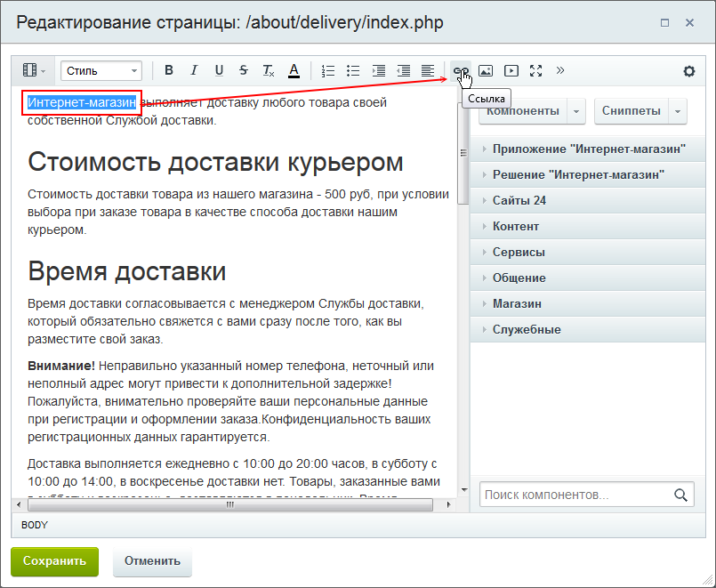Toggle italic text formatting
The image size is (716, 588).
pyautogui.click(x=194, y=71)
